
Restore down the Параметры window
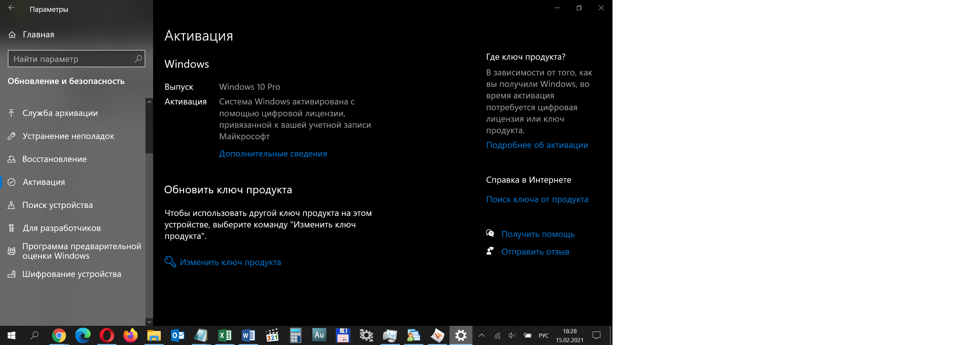click(x=579, y=8)
